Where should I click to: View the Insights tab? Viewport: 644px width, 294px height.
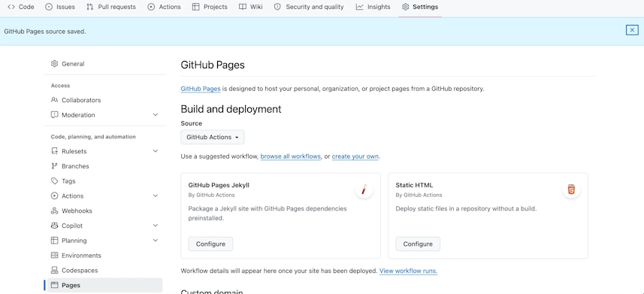[x=373, y=7]
